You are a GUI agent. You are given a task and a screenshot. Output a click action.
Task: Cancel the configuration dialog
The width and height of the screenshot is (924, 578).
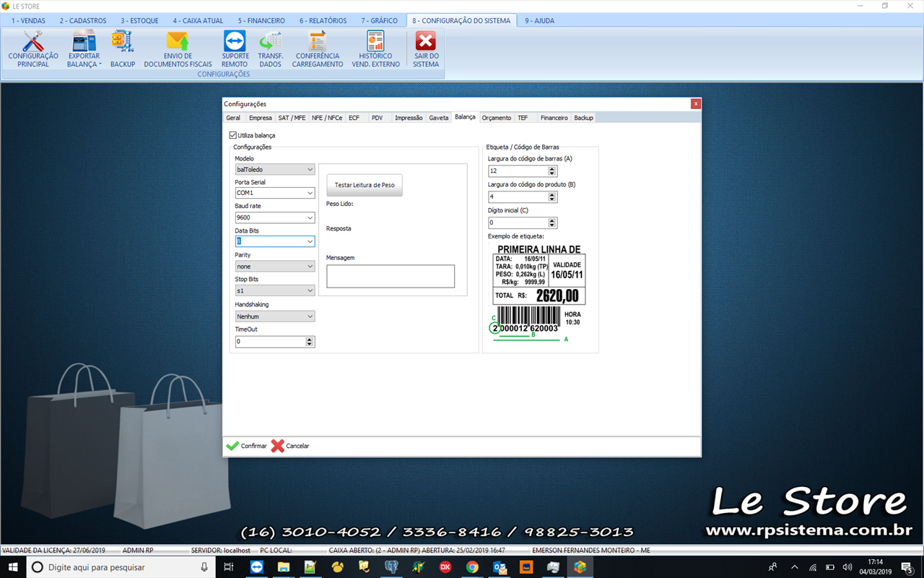(x=290, y=446)
